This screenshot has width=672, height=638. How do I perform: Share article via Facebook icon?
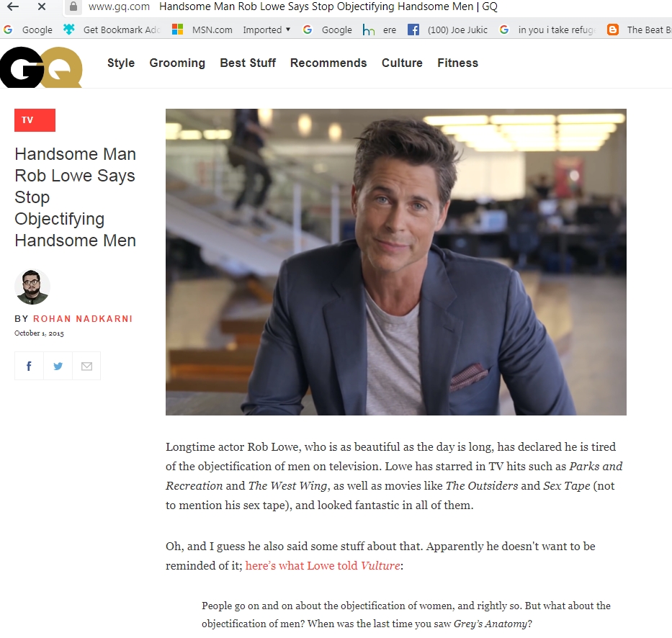pyautogui.click(x=29, y=366)
